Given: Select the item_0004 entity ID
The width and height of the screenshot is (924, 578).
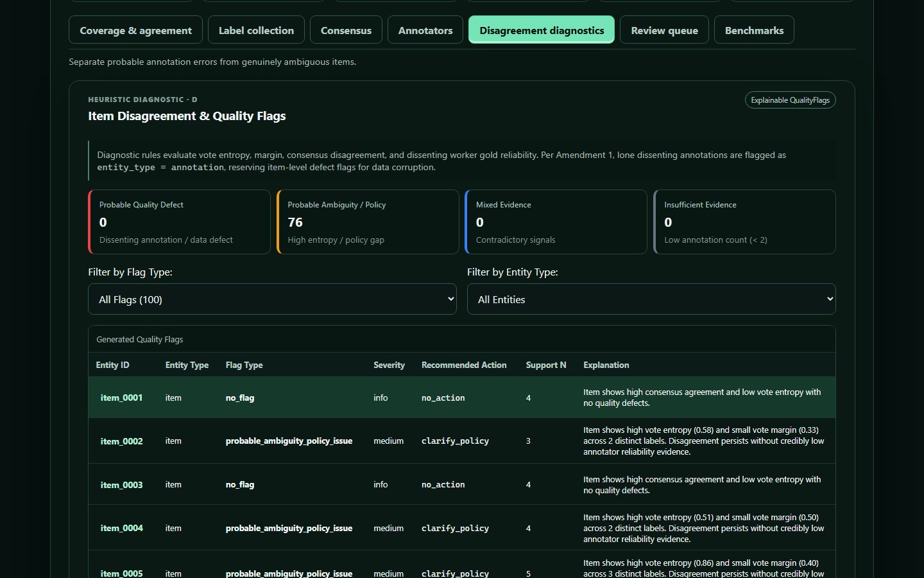Looking at the screenshot, I should (121, 529).
